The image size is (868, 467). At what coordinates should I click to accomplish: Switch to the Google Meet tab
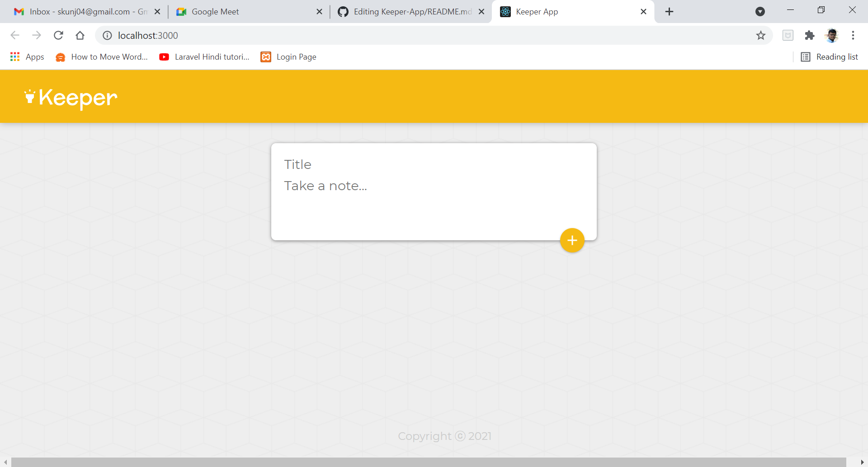[249, 12]
